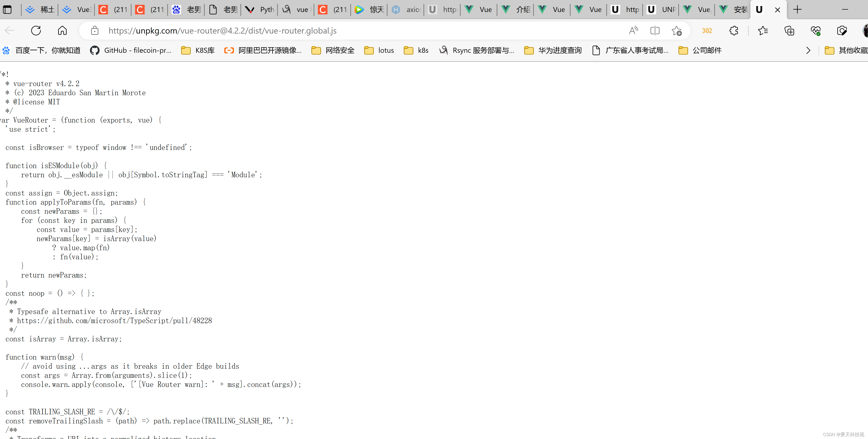Open the Favorites list icon

point(763,31)
